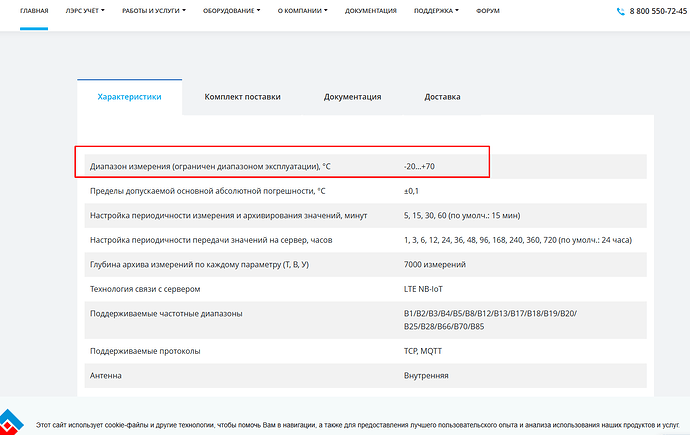Switch to the Документация product tab
690x435 pixels.
(x=352, y=97)
